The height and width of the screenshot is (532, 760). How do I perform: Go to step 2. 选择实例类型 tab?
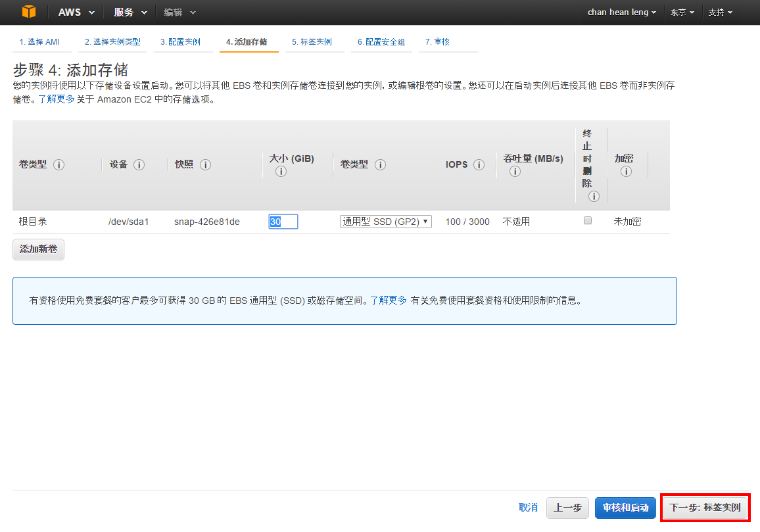[112, 41]
